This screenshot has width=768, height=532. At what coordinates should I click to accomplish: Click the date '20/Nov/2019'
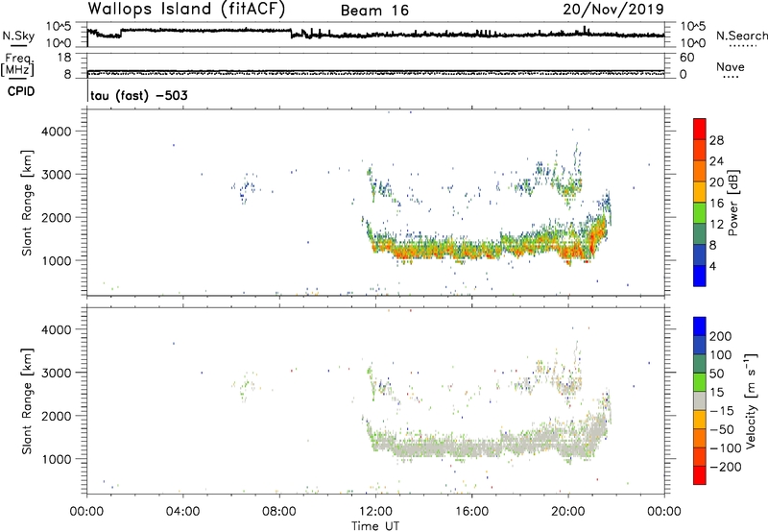pos(613,10)
